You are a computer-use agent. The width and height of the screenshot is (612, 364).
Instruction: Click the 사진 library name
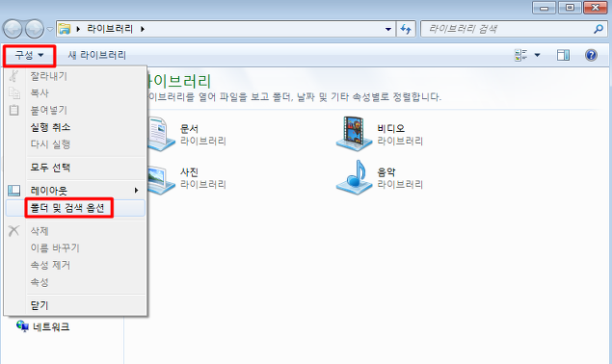point(189,172)
